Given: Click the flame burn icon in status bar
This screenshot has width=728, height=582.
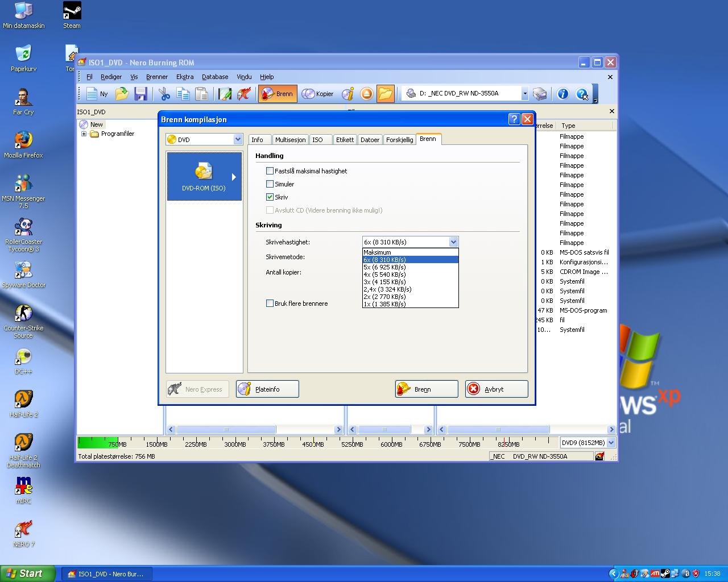Looking at the screenshot, I should (x=599, y=456).
